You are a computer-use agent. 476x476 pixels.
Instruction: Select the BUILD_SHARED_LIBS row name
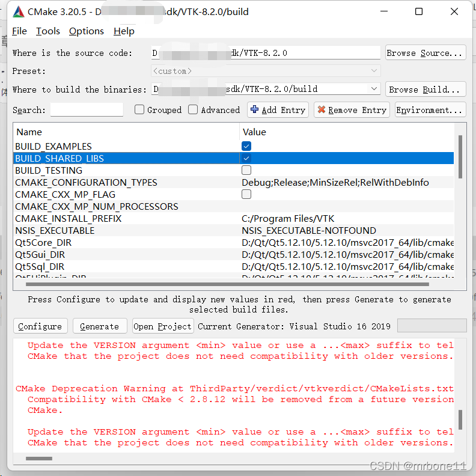(x=59, y=158)
